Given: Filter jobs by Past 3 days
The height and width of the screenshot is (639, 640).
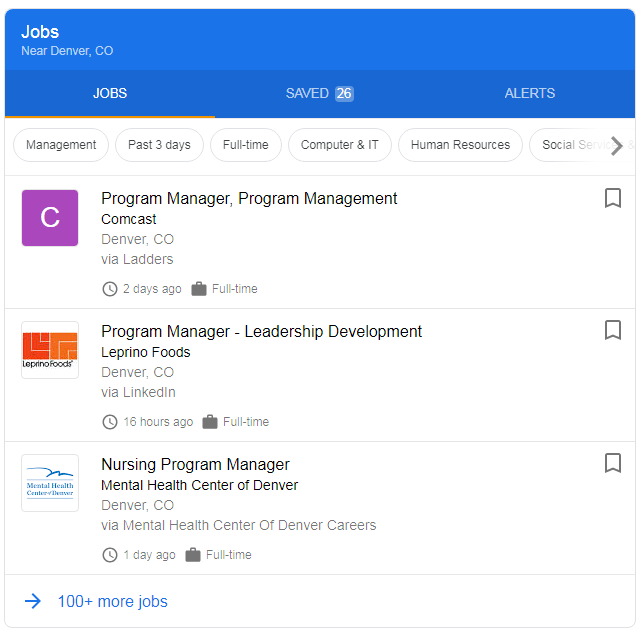Looking at the screenshot, I should [x=159, y=145].
